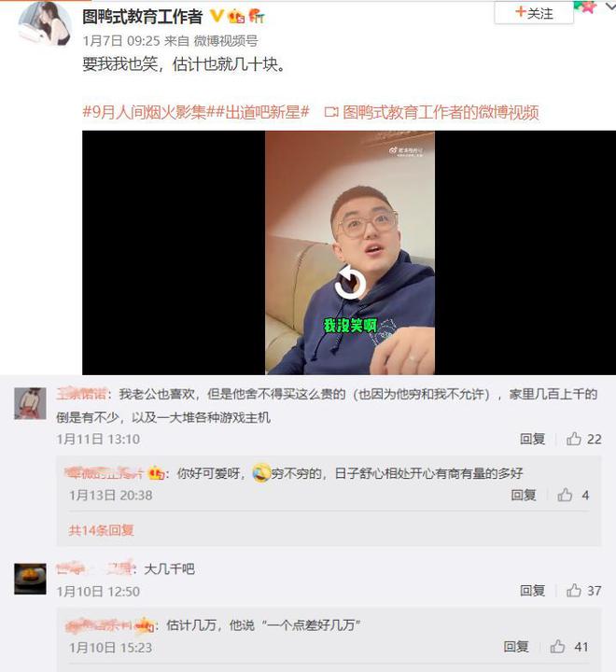This screenshot has width=616, height=672.
Task: Reply to the comment dated 1月11日 13:10
Action: pos(532,439)
